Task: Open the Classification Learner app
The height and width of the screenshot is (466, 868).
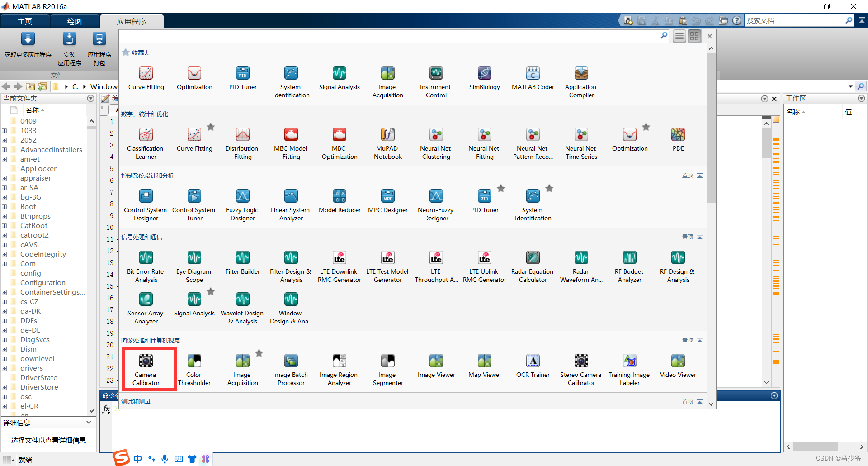Action: pyautogui.click(x=146, y=143)
